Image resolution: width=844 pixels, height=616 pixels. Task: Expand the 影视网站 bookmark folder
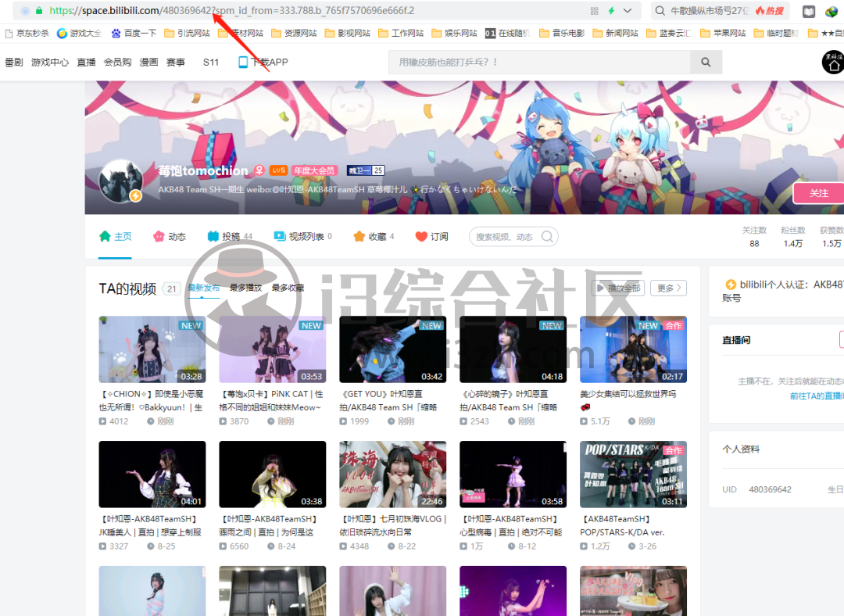pos(348,34)
